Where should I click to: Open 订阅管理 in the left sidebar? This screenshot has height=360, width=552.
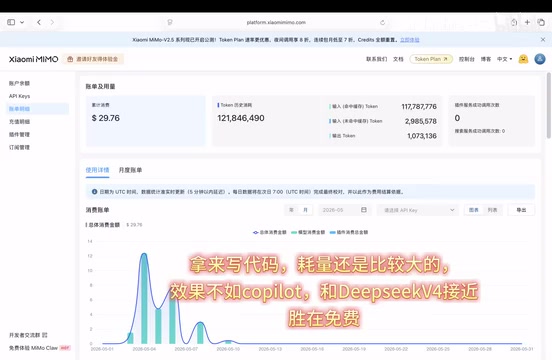19,147
